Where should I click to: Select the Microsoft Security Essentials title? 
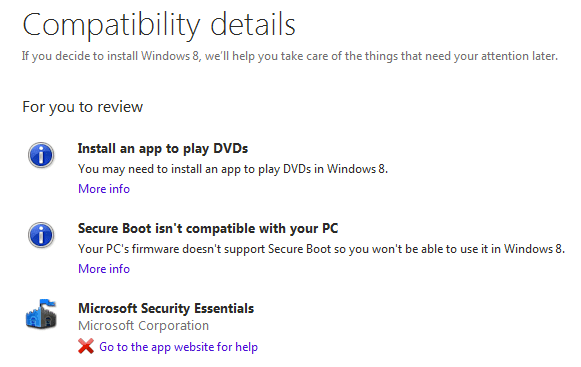pos(166,308)
